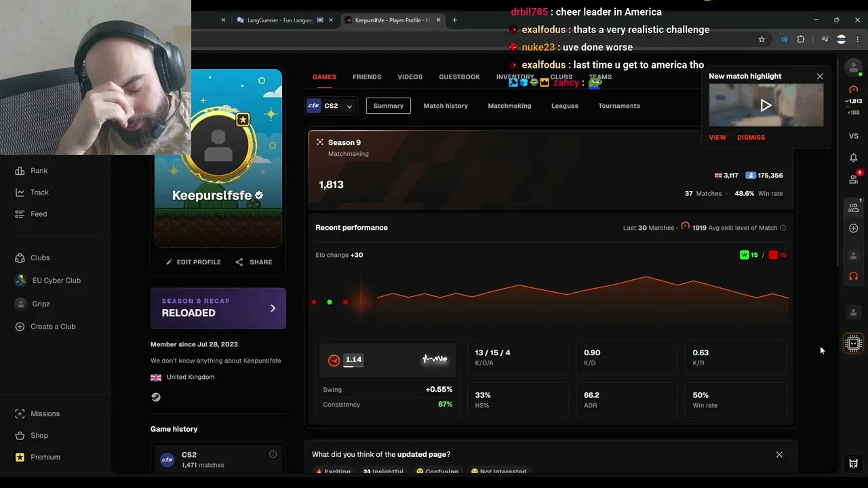Close the New match highlight popup

point(820,77)
